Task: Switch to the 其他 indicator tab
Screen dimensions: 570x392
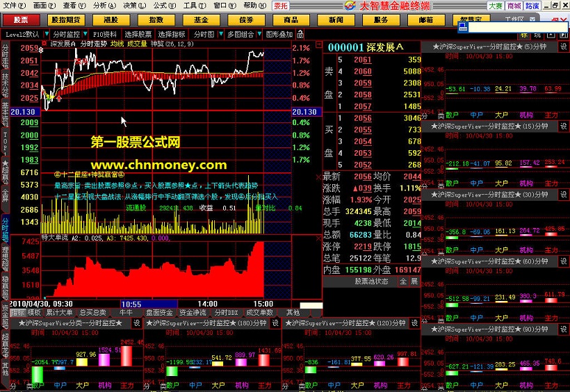Action: 293,312
